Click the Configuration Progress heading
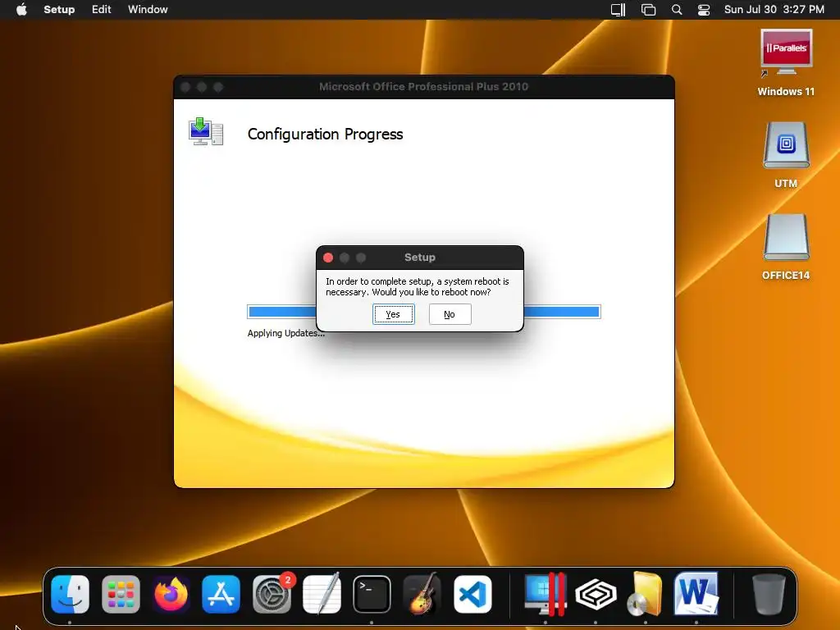Viewport: 840px width, 630px height. (325, 134)
